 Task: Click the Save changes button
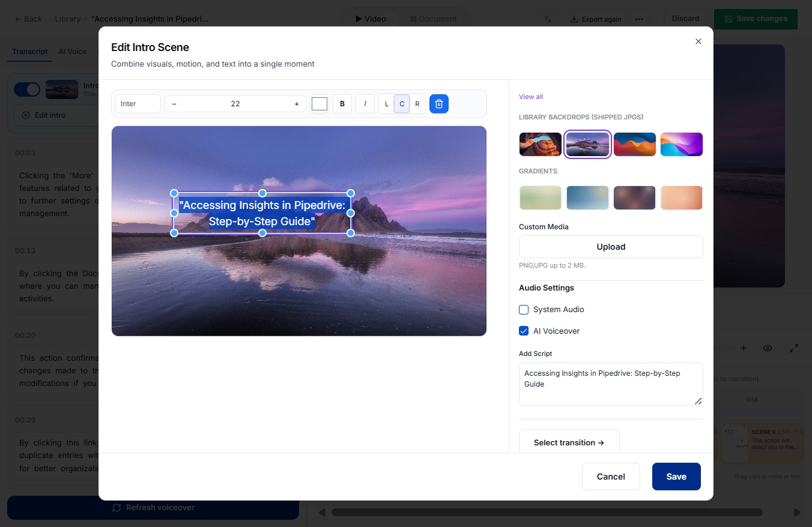pyautogui.click(x=756, y=19)
